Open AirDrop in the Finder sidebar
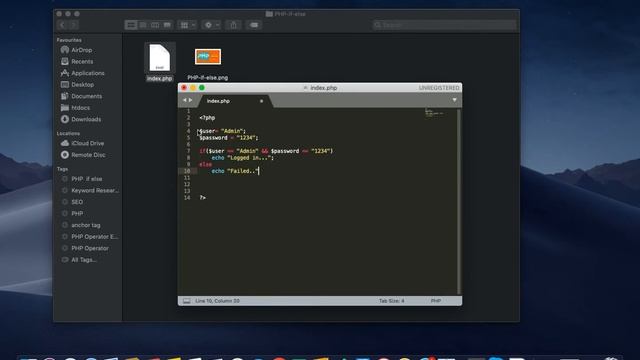 [x=82, y=50]
